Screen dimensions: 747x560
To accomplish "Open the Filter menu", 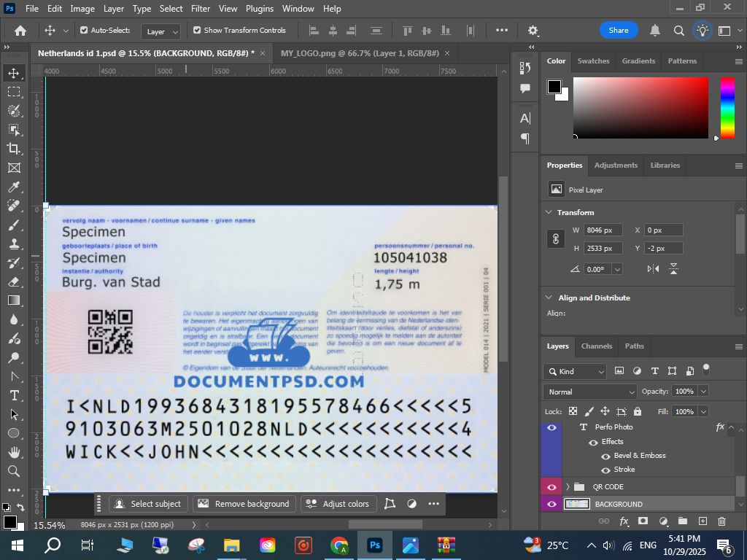I will coord(200,9).
